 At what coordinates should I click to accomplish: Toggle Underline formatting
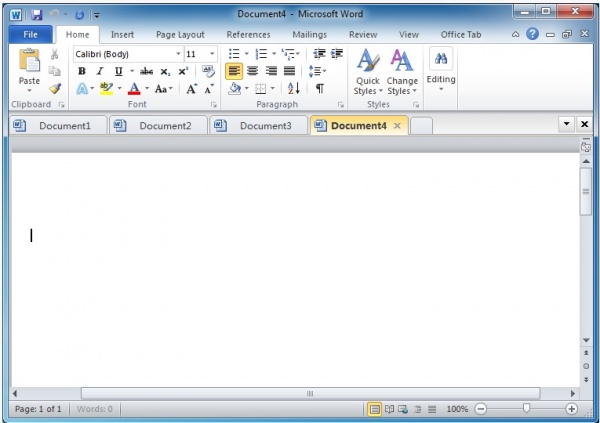point(119,71)
